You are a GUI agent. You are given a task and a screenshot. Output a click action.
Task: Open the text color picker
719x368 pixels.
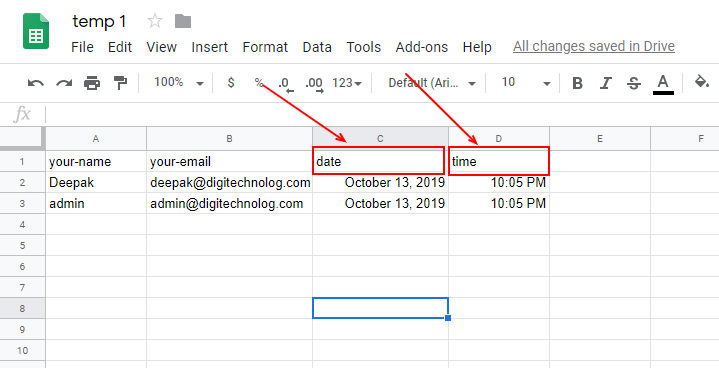point(663,84)
